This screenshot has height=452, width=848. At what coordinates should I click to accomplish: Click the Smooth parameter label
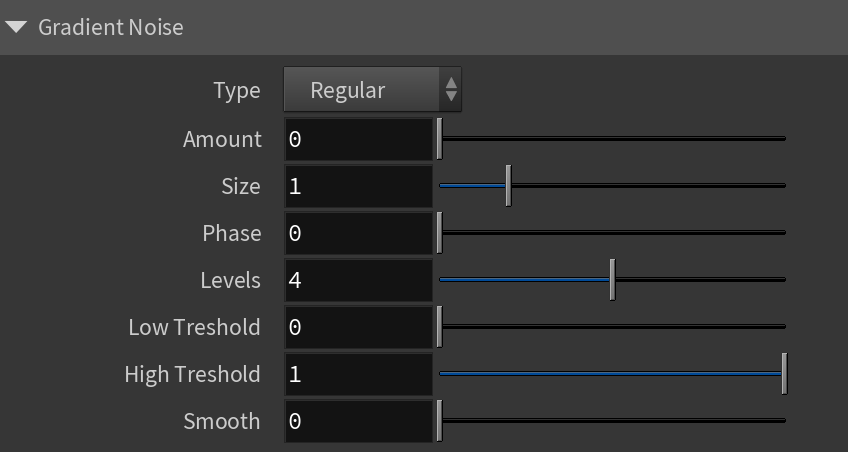click(222, 422)
